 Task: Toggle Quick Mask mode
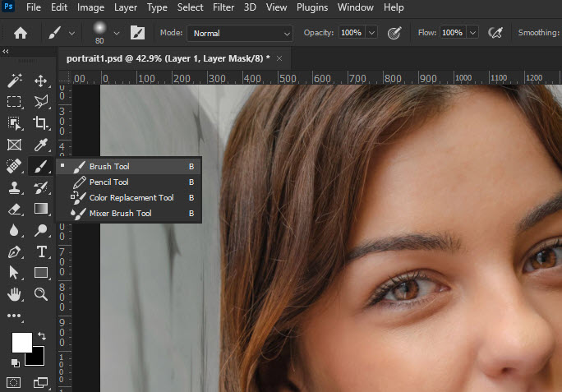(14, 383)
